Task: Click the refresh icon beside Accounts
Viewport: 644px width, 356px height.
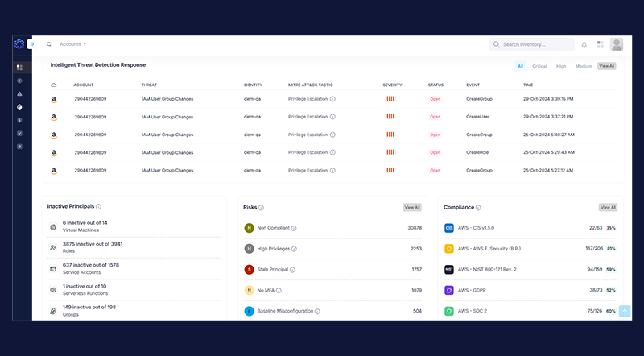Action: click(x=49, y=44)
